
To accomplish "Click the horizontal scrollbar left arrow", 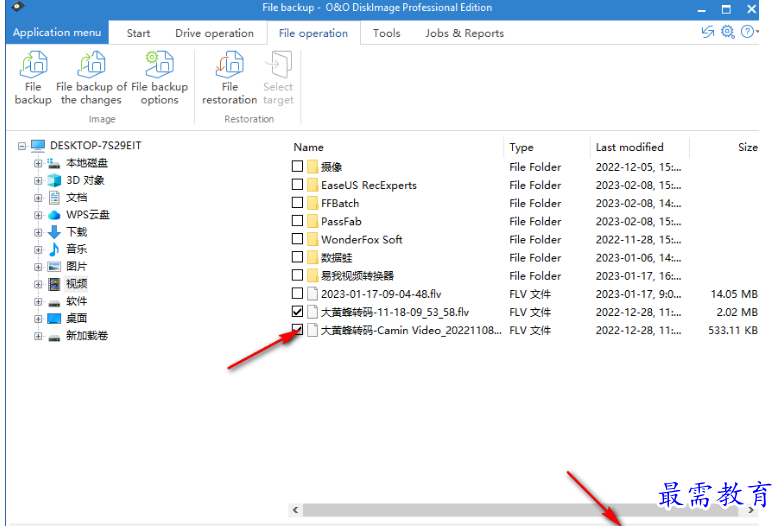I will click(295, 510).
